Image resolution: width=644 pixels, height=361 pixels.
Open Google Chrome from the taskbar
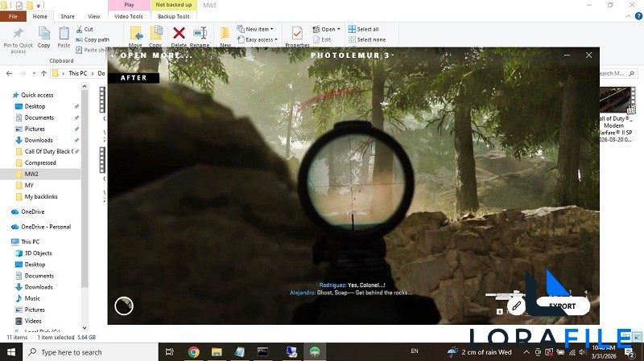pos(193,352)
